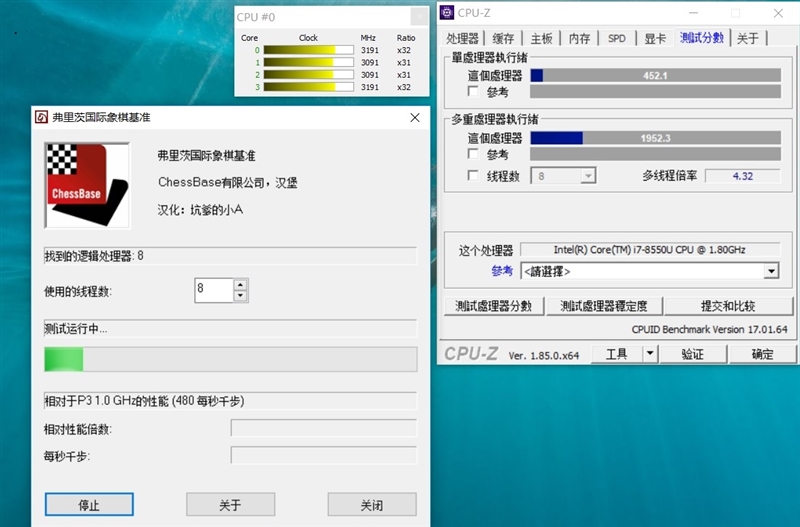Click the Core 2 clock bar

[308, 74]
